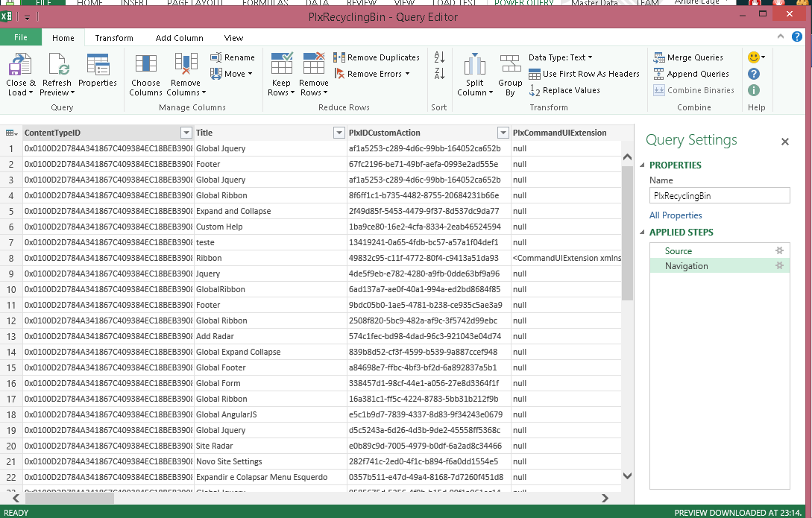Click Rename column in the ribbon
The image size is (812, 518).
[233, 57]
